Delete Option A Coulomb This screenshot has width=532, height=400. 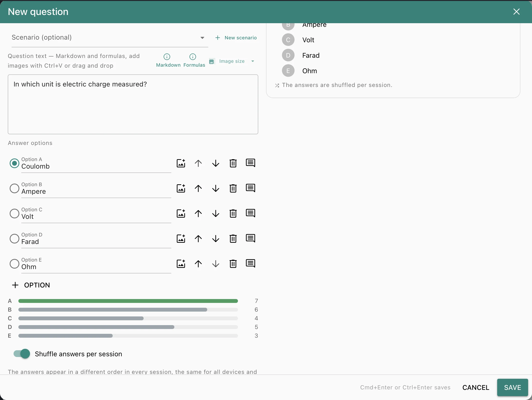tap(233, 163)
